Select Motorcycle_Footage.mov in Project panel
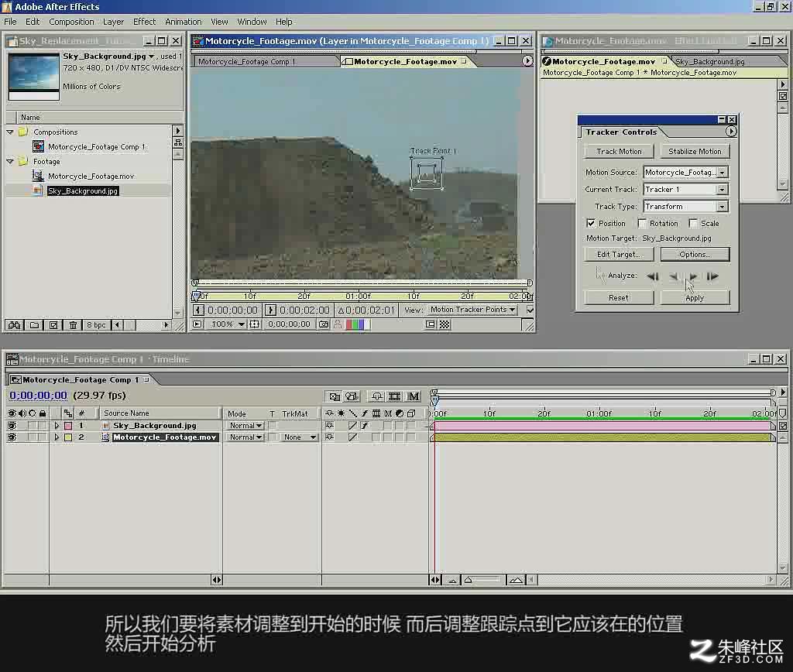The width and height of the screenshot is (793, 672). coord(91,176)
